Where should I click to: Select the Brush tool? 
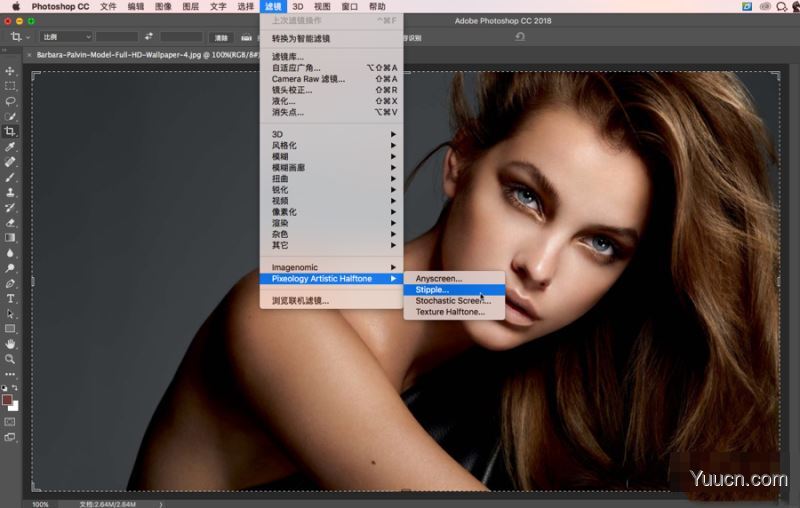[10, 177]
